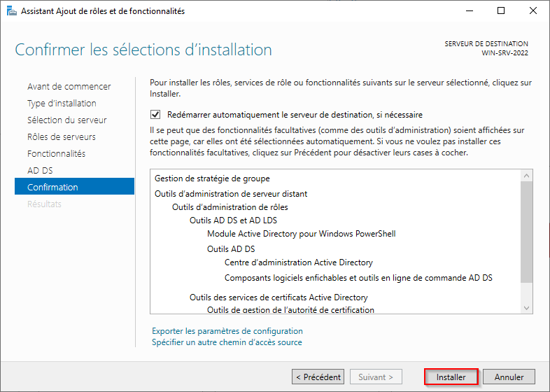The height and width of the screenshot is (392, 550).
Task: Click the Confirmer les sélections d'installation heading
Action: (x=143, y=50)
